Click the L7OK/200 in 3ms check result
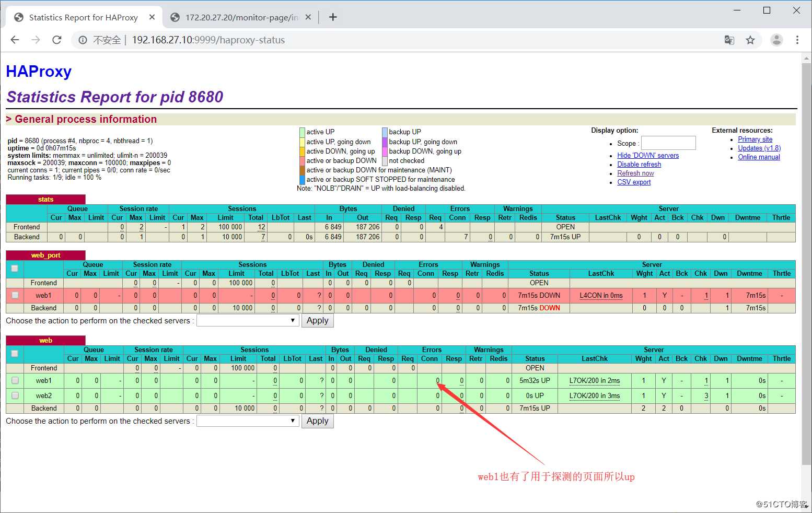The image size is (812, 513). 595,395
